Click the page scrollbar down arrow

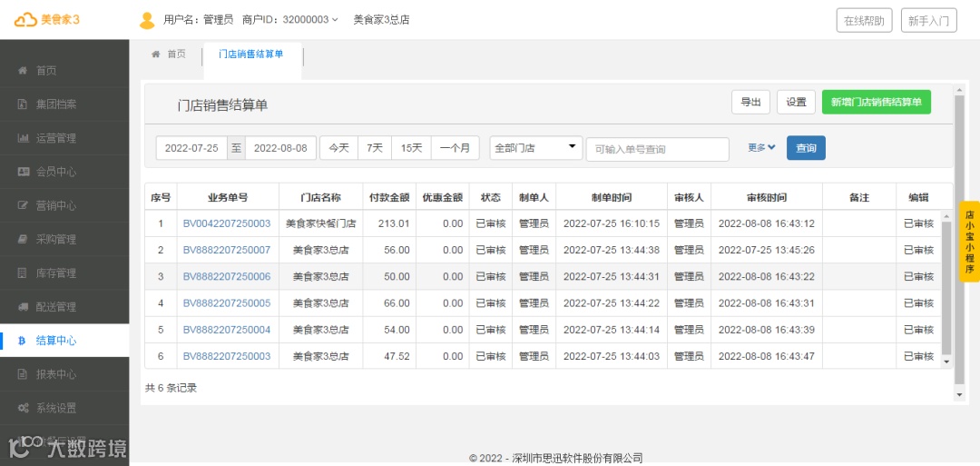click(x=960, y=395)
